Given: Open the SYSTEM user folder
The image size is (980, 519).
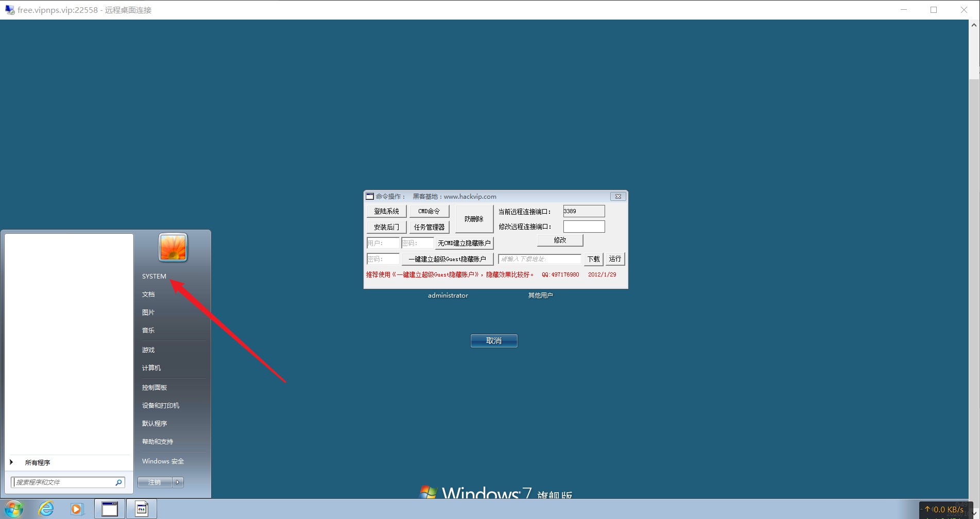Looking at the screenshot, I should click(154, 276).
